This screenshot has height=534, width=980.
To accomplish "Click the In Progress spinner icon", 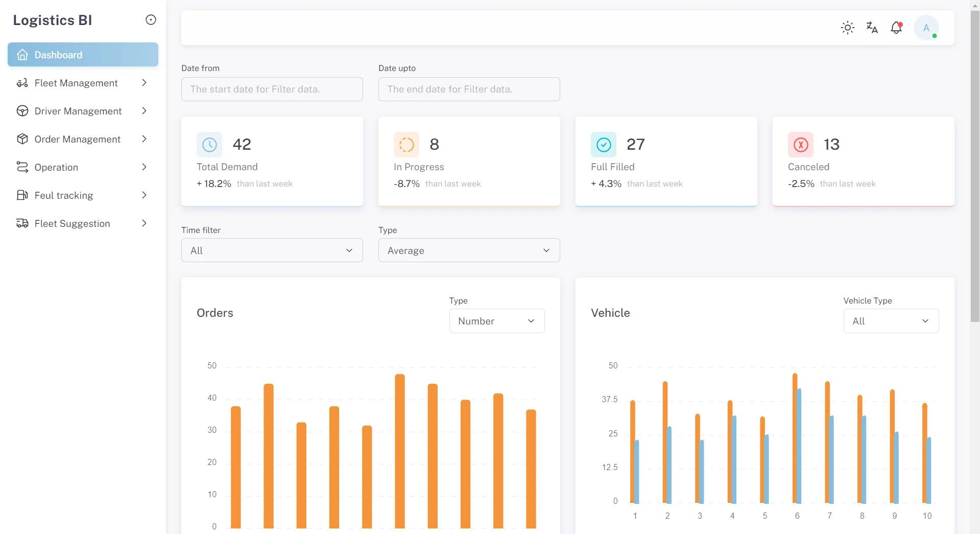I will coord(407,145).
